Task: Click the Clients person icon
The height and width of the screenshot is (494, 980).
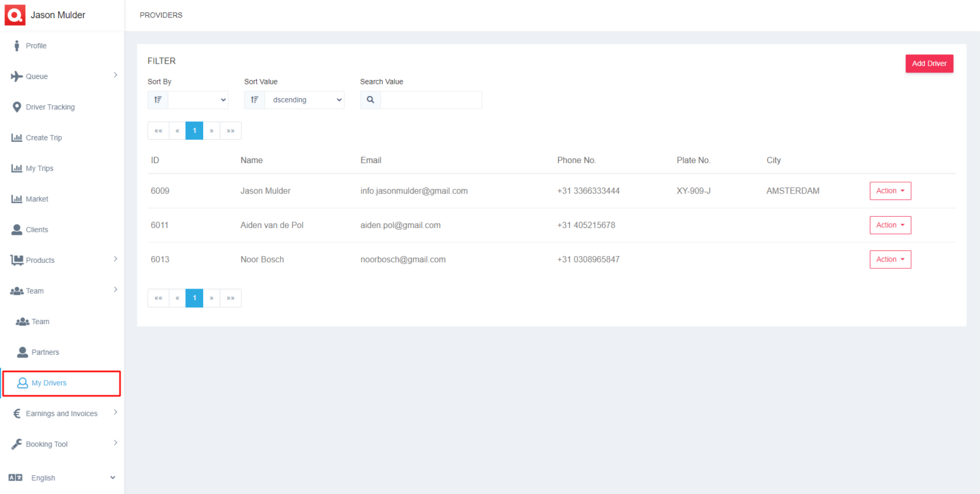Action: point(17,230)
